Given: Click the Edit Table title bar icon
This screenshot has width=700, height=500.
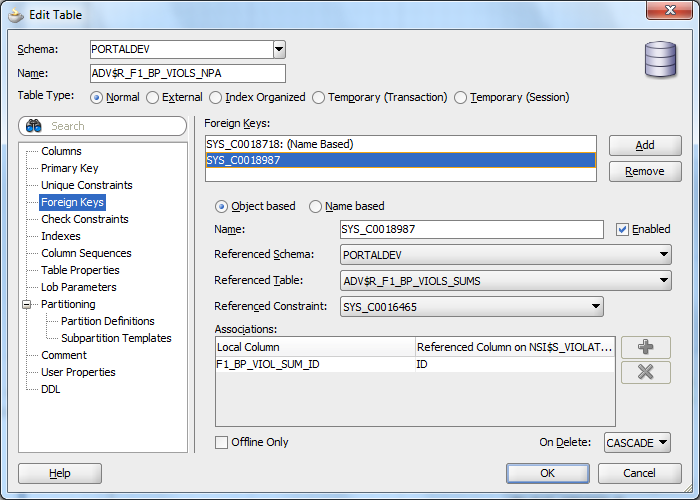Looking at the screenshot, I should pos(16,15).
